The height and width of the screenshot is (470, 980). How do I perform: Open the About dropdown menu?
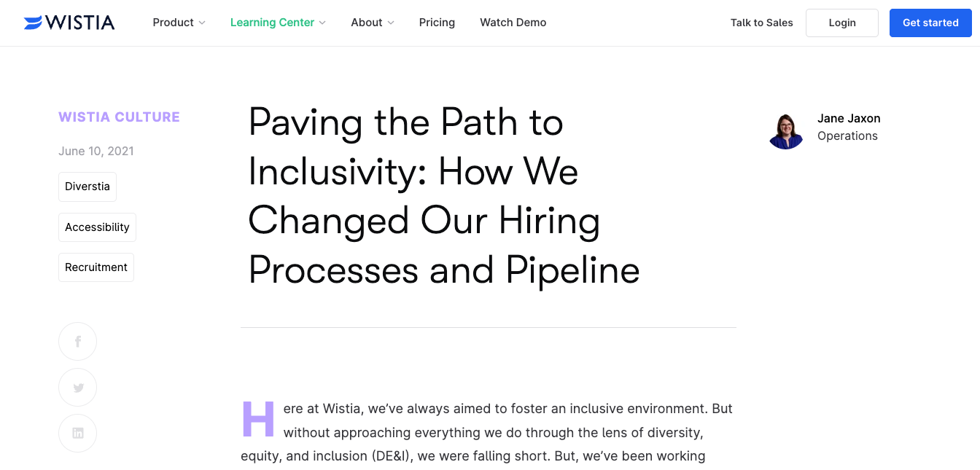372,23
